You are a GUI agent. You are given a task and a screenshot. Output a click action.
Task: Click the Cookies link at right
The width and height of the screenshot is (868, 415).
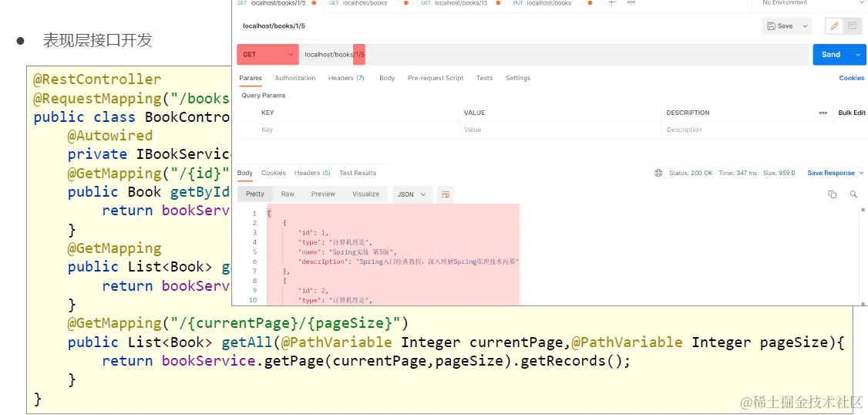[851, 78]
